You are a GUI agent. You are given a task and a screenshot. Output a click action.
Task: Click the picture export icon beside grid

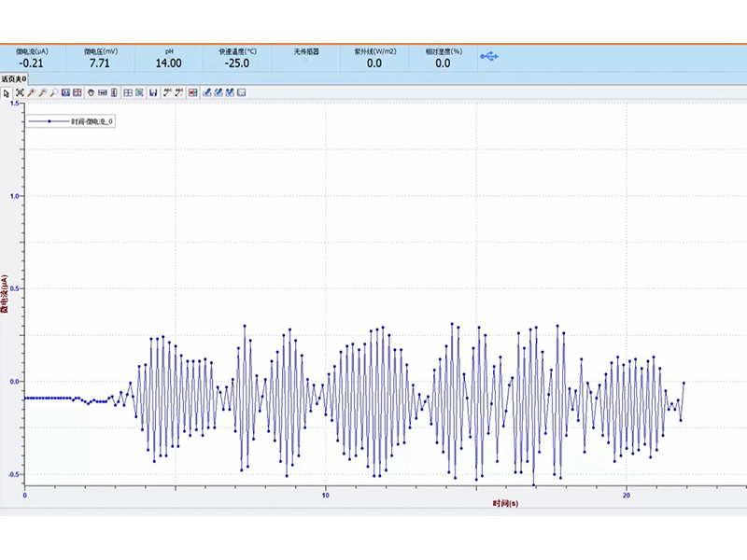click(139, 92)
